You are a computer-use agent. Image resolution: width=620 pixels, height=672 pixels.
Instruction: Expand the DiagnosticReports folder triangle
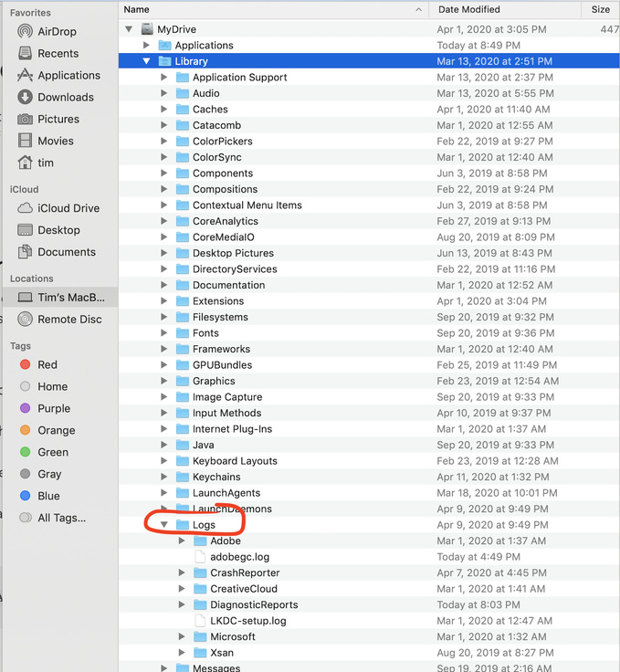pyautogui.click(x=182, y=604)
